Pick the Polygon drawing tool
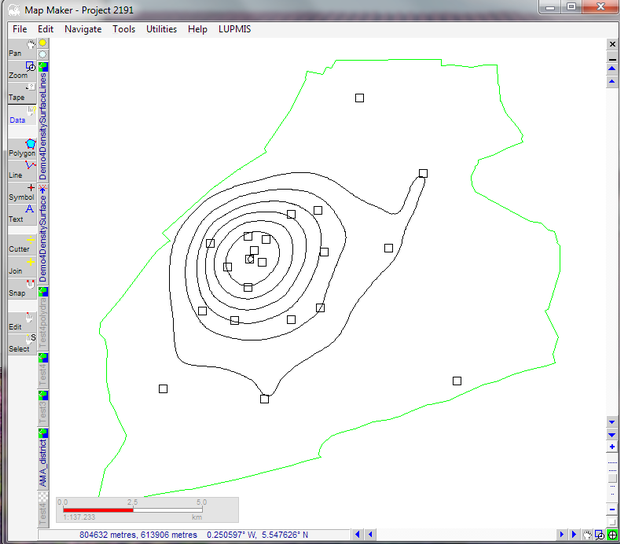This screenshot has width=620, height=544. pyautogui.click(x=19, y=150)
